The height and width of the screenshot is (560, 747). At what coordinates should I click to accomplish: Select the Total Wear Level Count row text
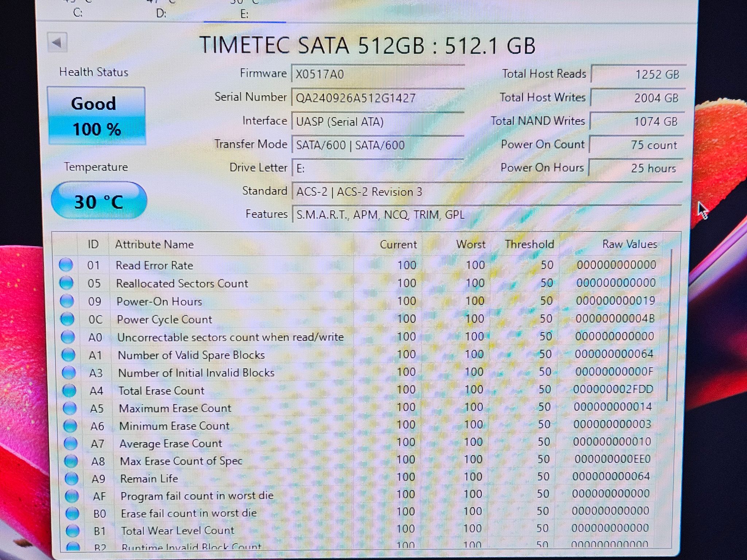[177, 530]
